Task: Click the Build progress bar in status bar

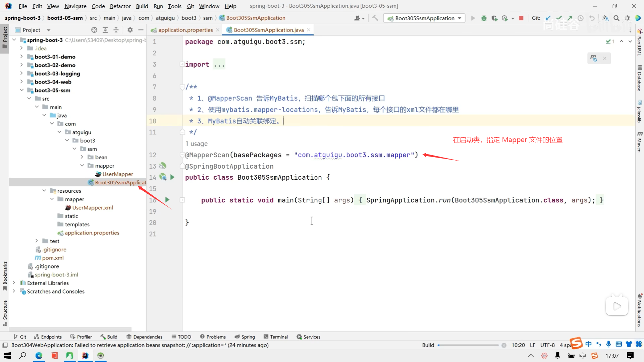Action: click(x=468, y=345)
